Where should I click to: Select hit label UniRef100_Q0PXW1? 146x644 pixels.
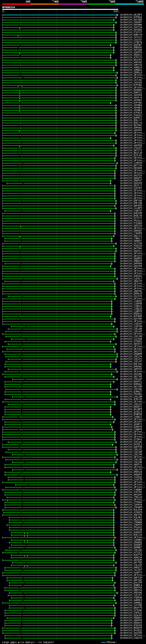(x=131, y=103)
